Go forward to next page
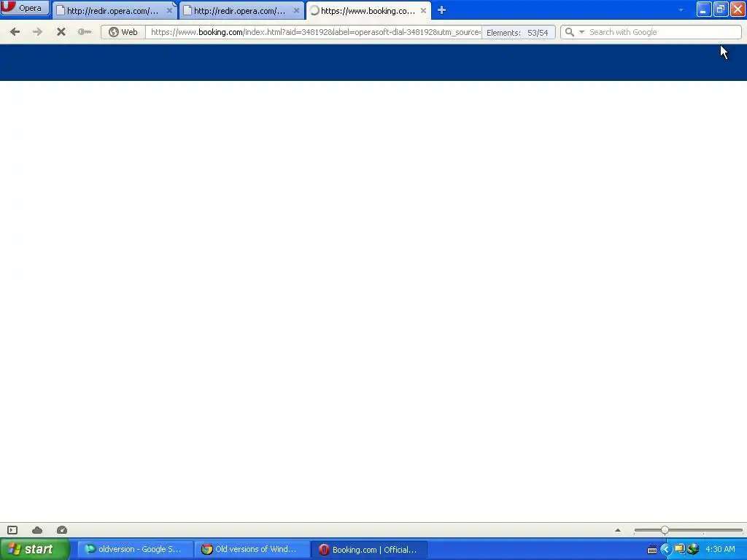The width and height of the screenshot is (747, 560). [x=38, y=32]
